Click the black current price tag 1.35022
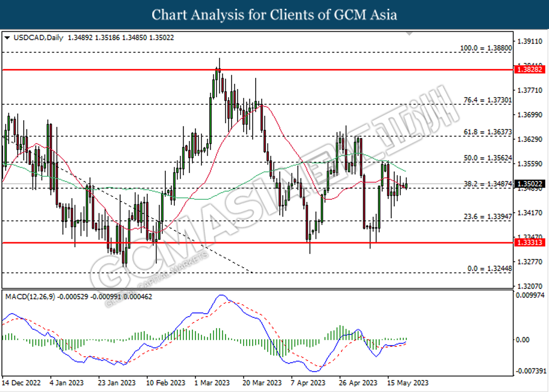549x392 pixels. (530, 184)
